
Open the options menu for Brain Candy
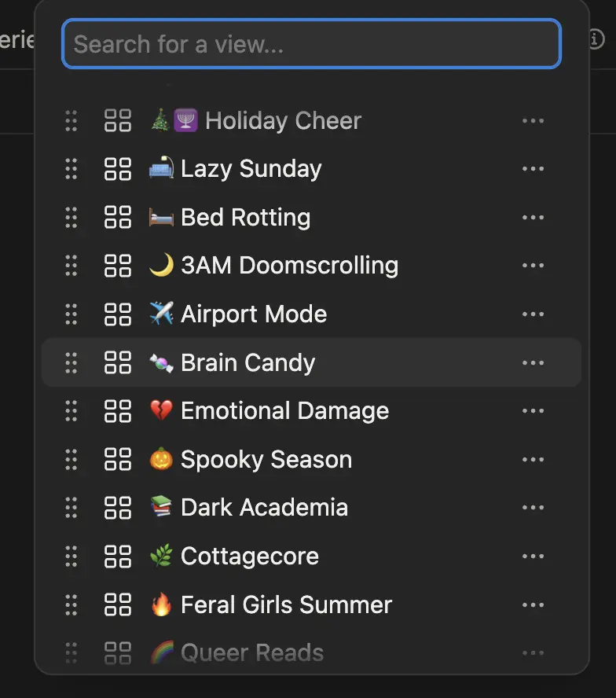533,362
